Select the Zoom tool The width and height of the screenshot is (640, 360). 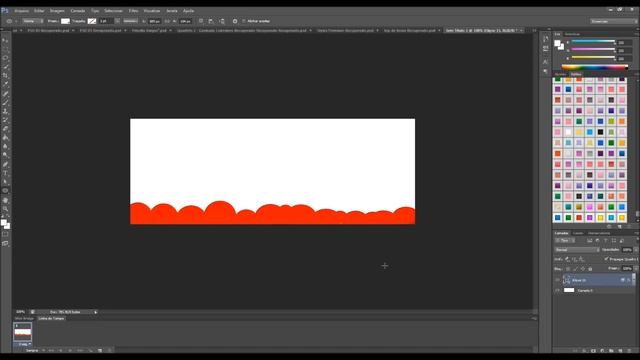(5, 209)
